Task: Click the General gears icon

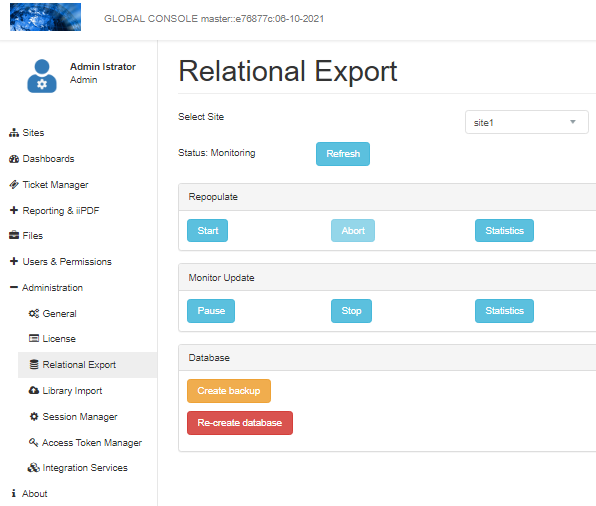Action: point(34,314)
